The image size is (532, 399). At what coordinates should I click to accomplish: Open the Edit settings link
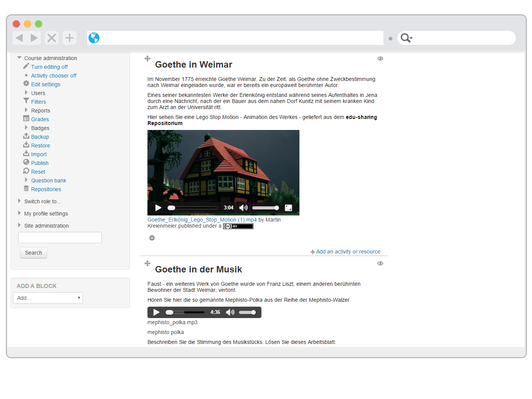46,84
